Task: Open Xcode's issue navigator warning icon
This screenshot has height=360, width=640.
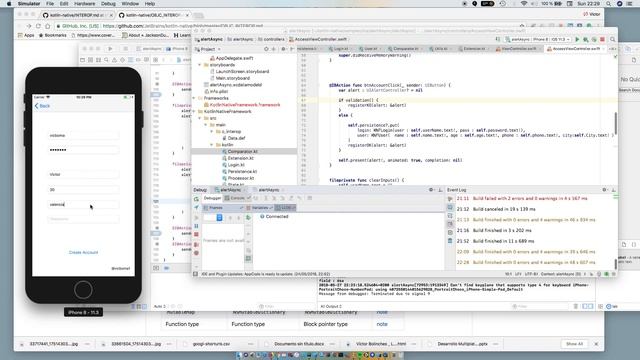Action: pyautogui.click(x=114, y=60)
